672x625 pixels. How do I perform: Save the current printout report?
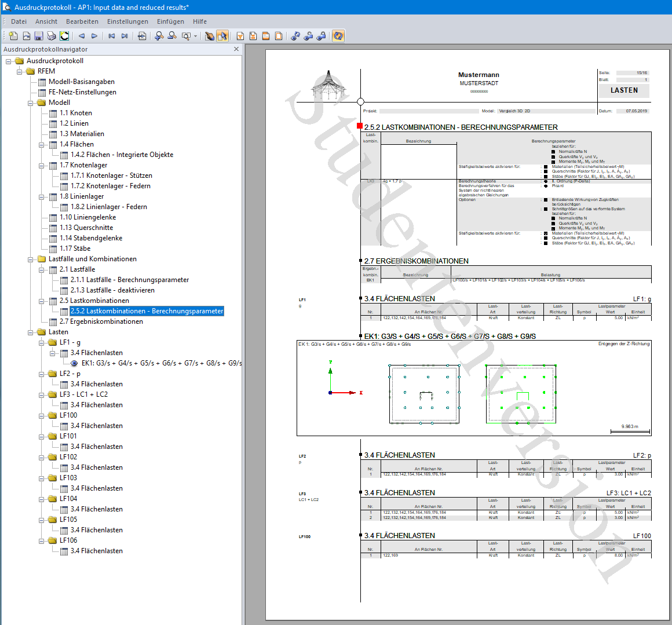pyautogui.click(x=38, y=36)
